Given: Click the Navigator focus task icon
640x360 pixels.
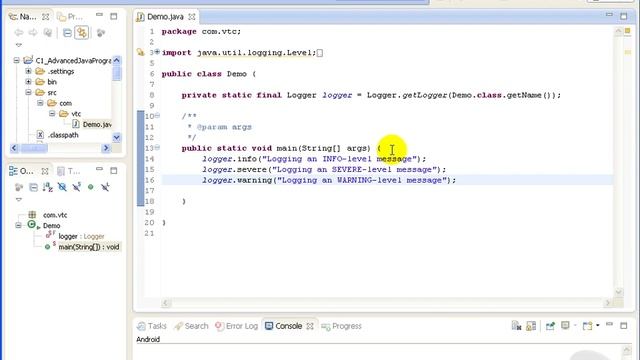Looking at the screenshot, I should click(x=101, y=33).
